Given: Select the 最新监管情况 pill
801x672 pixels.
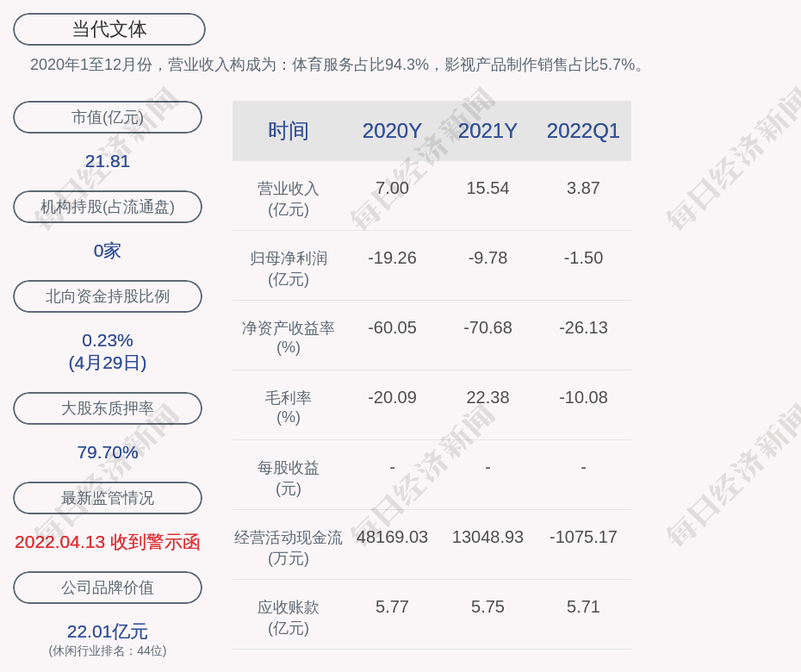Looking at the screenshot, I should (x=108, y=498).
